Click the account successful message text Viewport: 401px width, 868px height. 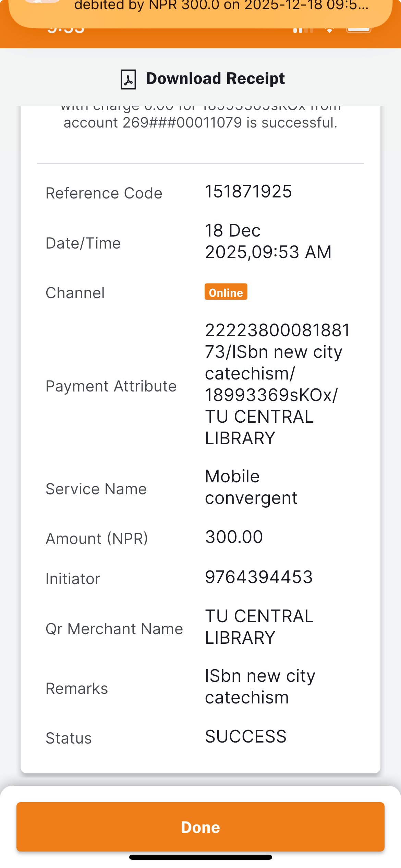pos(200,122)
